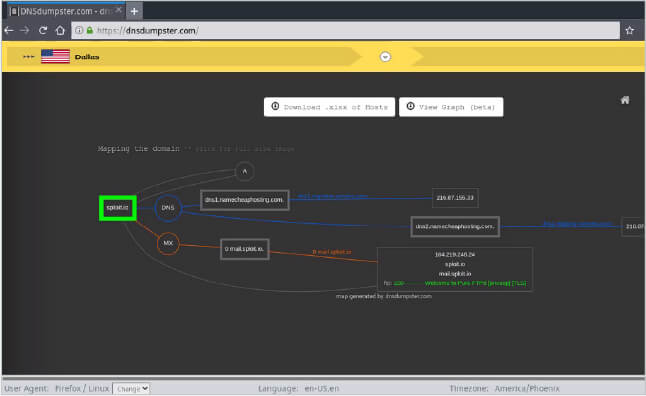This screenshot has height=396, width=646.
Task: Open the User Agent Change dropdown
Action: 131,388
